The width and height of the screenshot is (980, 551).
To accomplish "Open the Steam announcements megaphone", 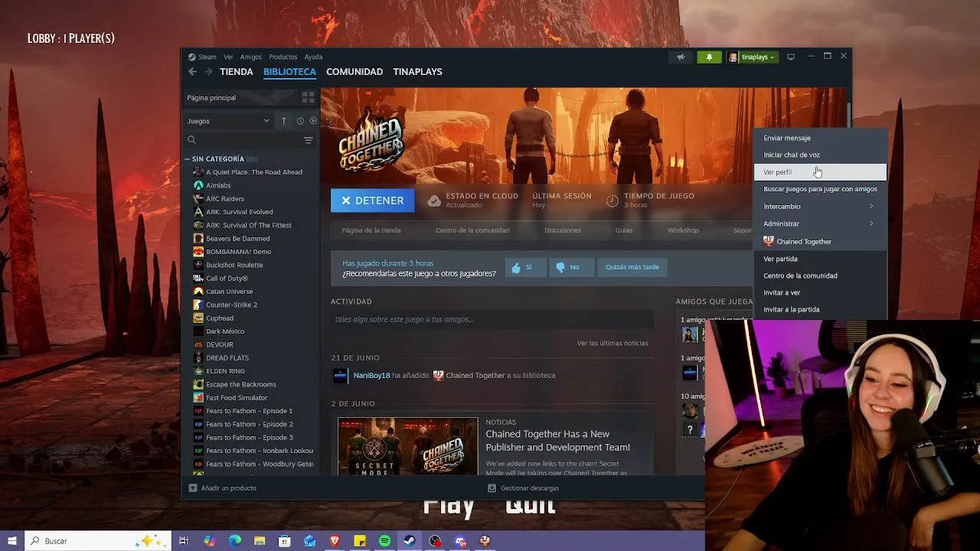I will tap(681, 57).
